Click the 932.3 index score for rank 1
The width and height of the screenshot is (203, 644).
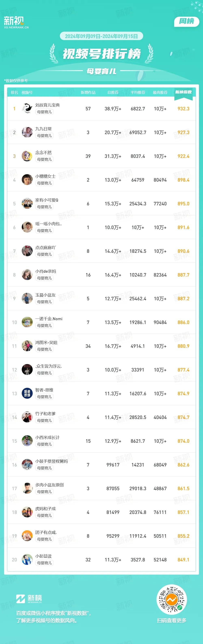coord(183,109)
